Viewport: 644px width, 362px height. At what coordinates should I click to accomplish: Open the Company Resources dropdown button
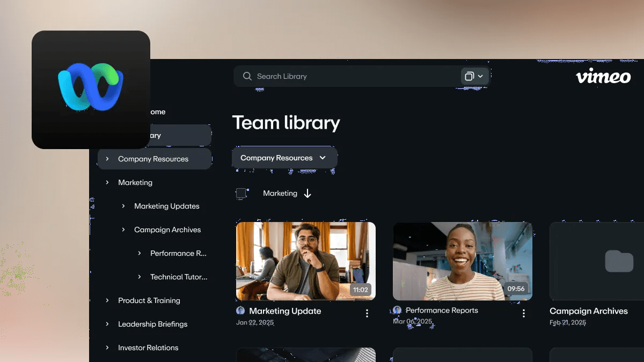pos(284,158)
